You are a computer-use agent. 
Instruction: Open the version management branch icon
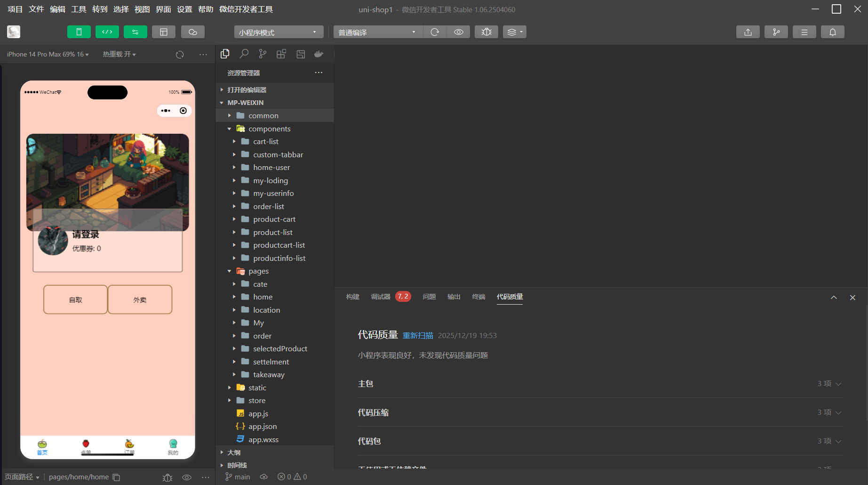(x=776, y=32)
